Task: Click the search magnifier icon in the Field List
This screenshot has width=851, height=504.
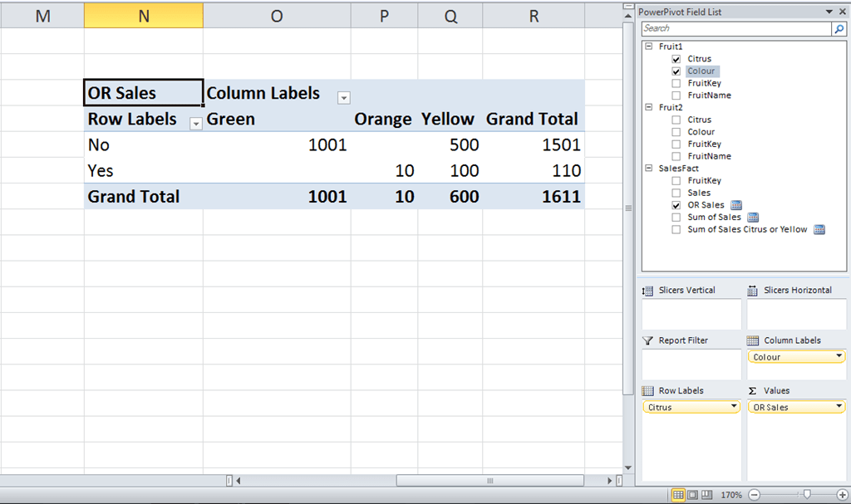Action: tap(839, 29)
